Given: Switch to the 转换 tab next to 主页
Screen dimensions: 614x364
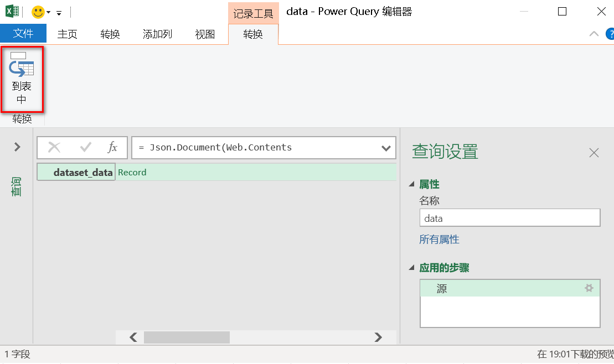Looking at the screenshot, I should [110, 34].
